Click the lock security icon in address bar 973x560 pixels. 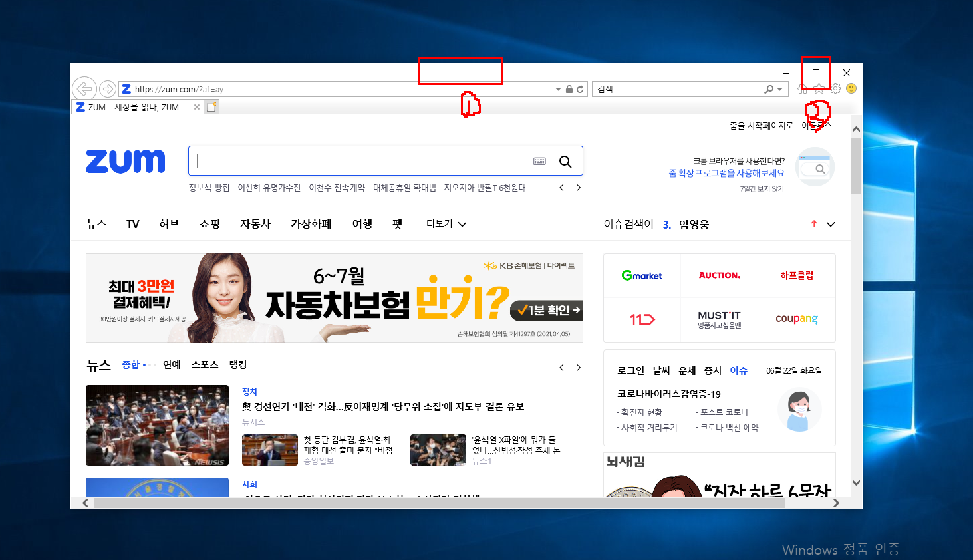click(x=569, y=89)
